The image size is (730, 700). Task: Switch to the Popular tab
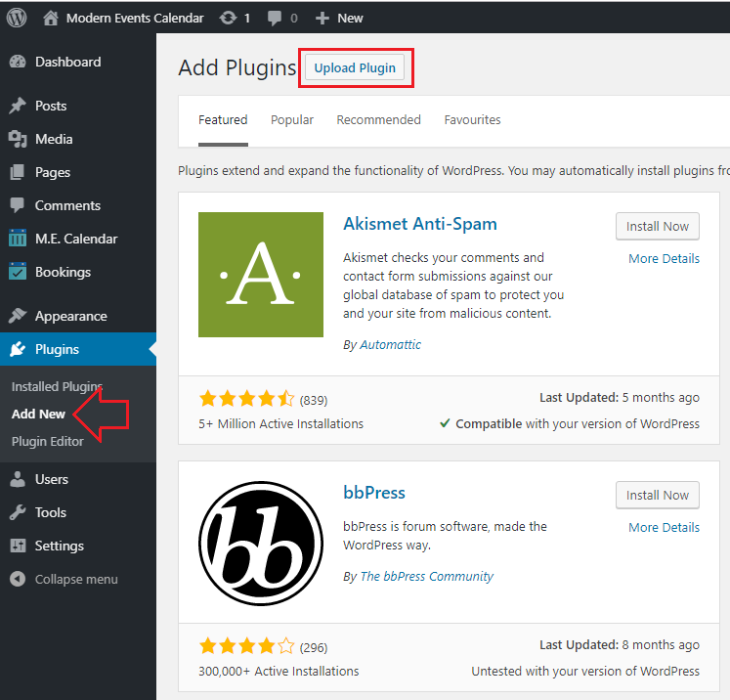292,119
